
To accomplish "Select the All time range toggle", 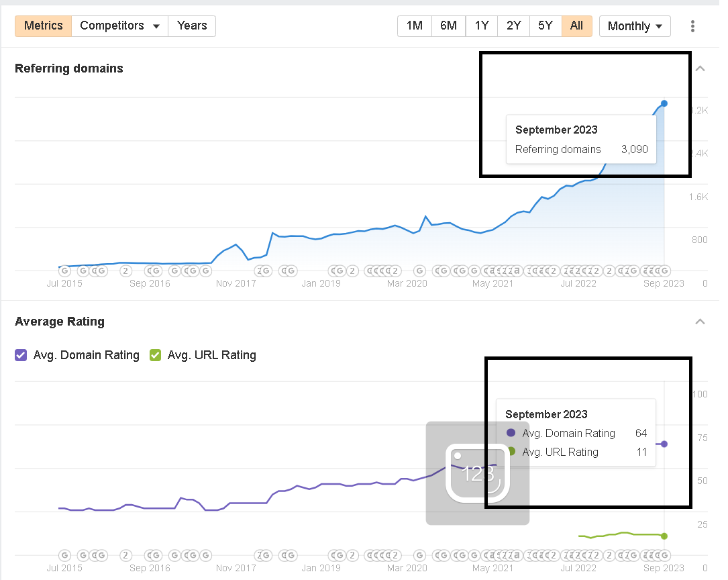I will pyautogui.click(x=576, y=26).
